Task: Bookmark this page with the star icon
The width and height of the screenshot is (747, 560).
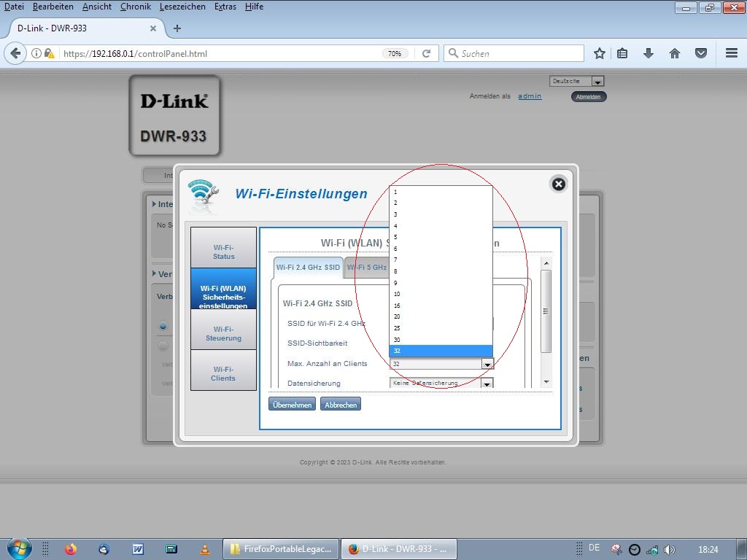Action: point(600,53)
